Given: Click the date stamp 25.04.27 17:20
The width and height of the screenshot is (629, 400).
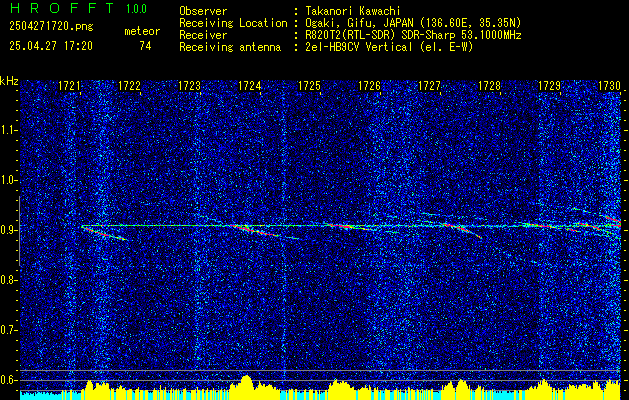Looking at the screenshot, I should click(x=51, y=46).
